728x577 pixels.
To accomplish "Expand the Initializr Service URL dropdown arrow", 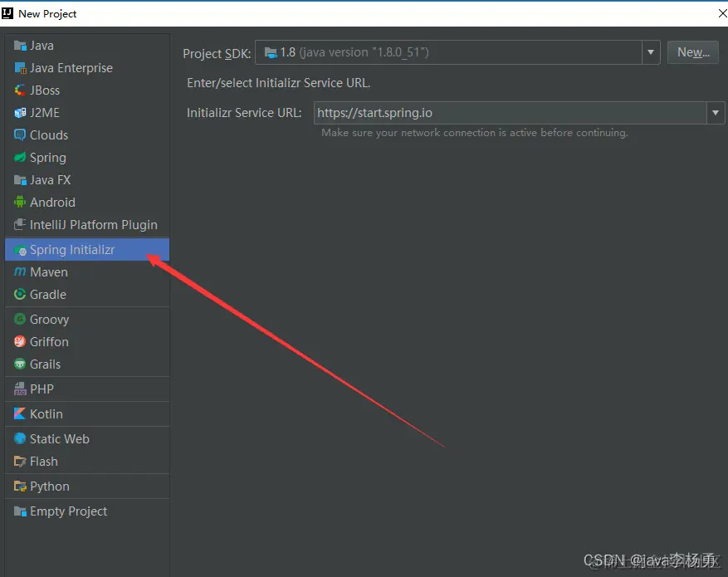I will (716, 113).
